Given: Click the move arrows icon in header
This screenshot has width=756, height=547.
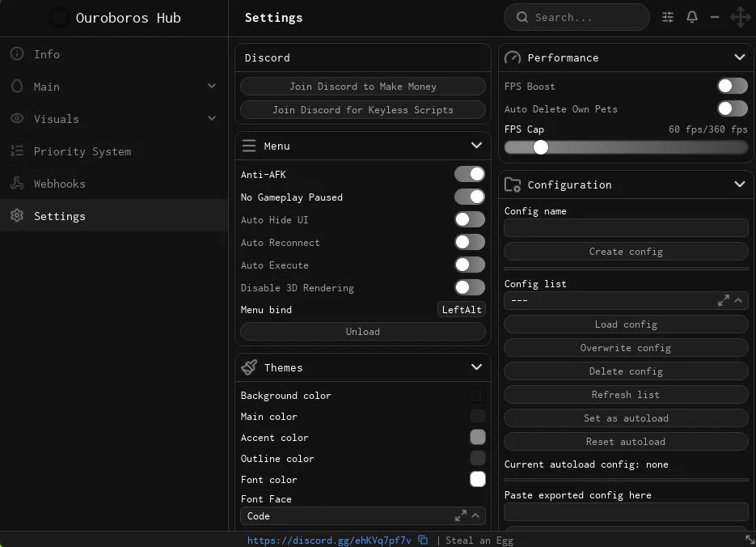Looking at the screenshot, I should 740,17.
